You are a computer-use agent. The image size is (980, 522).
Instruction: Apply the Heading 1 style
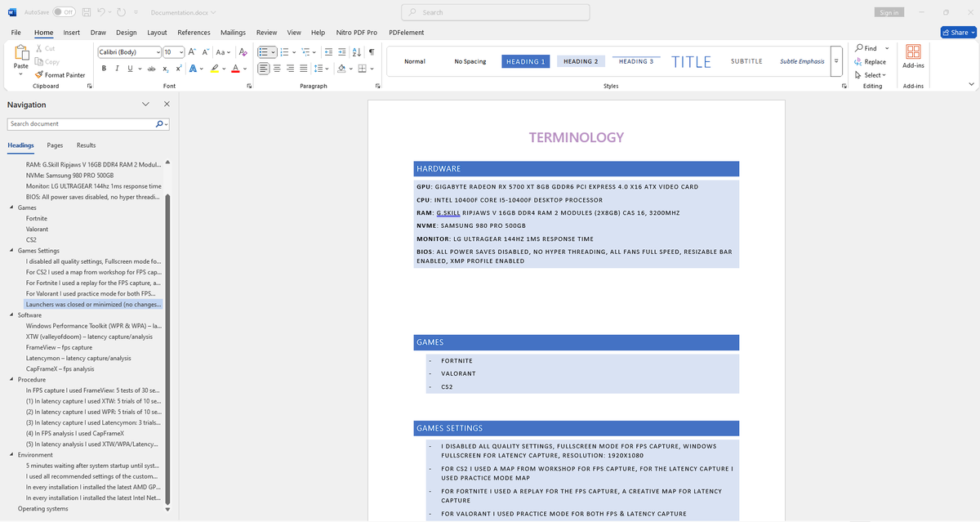click(x=525, y=61)
